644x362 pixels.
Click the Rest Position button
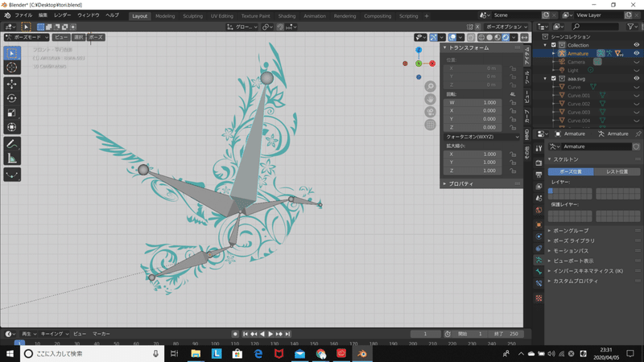[x=617, y=171]
